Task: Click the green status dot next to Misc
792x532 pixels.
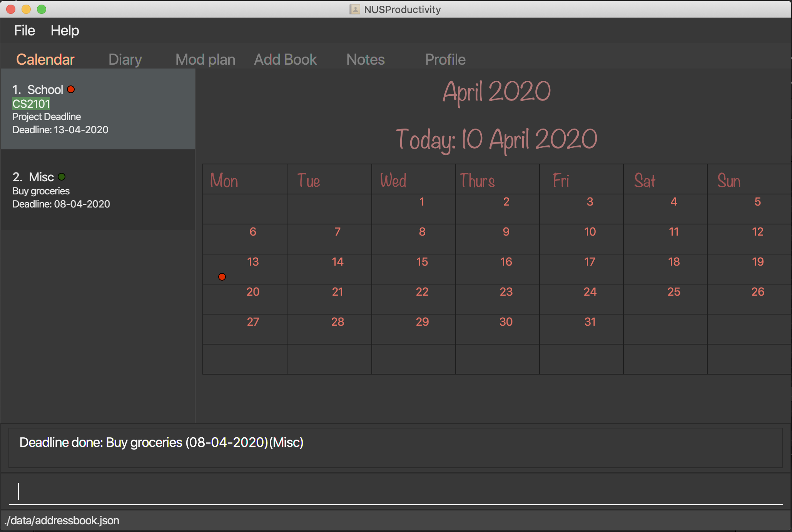Action: coord(62,177)
